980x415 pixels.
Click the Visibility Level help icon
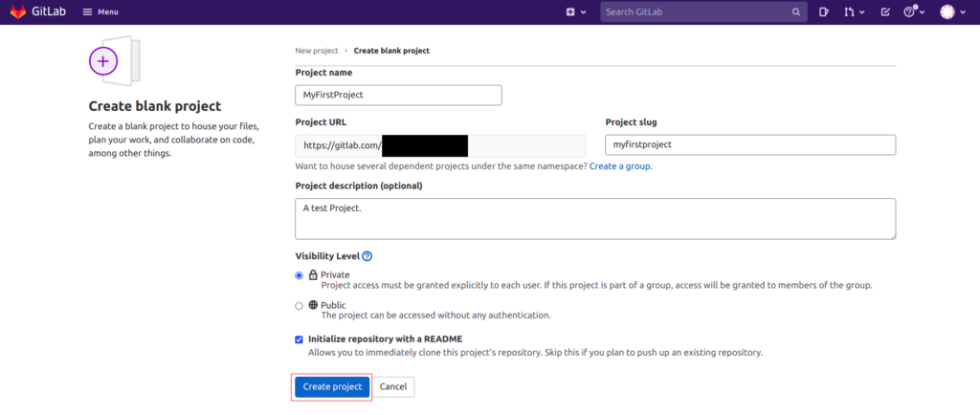(367, 256)
